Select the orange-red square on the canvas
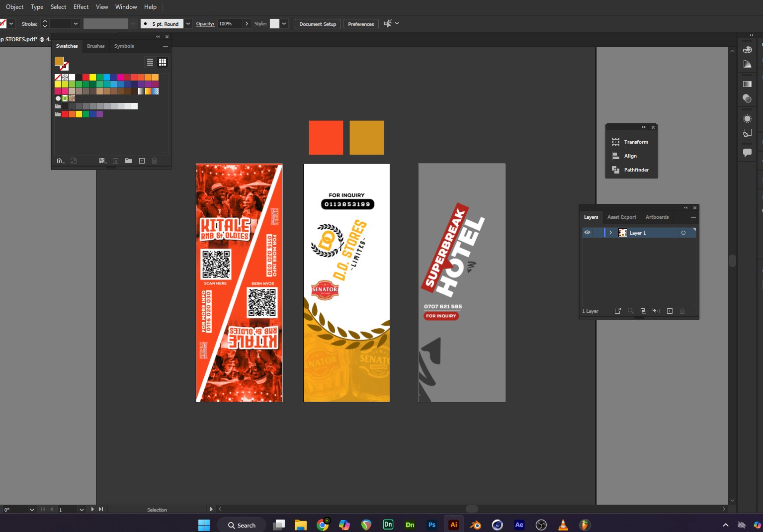This screenshot has height=532, width=763. pos(326,137)
